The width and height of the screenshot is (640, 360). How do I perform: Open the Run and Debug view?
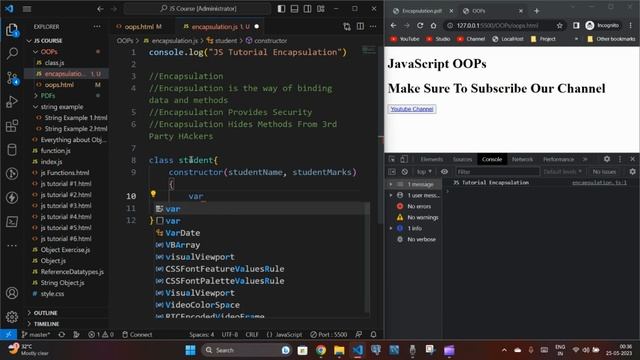tap(12, 102)
